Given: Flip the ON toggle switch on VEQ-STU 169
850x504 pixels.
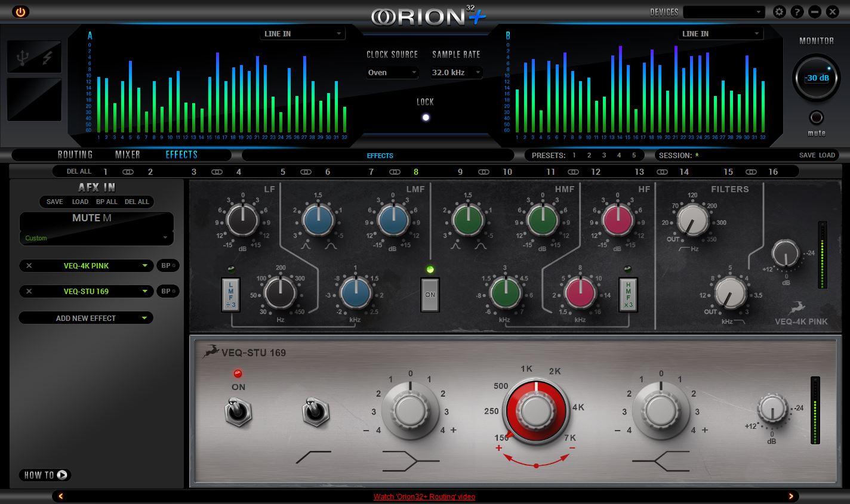Looking at the screenshot, I should pos(239,412).
